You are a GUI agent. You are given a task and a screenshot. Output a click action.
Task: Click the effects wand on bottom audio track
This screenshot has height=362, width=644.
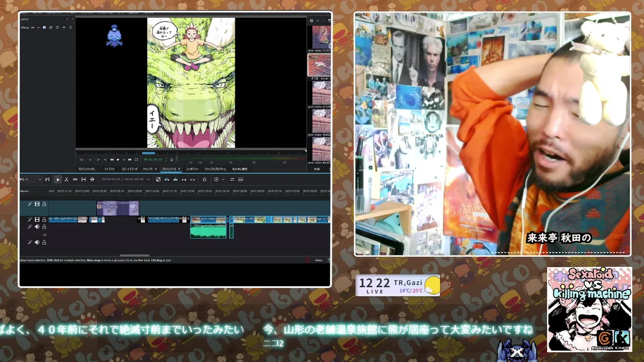coord(30,242)
